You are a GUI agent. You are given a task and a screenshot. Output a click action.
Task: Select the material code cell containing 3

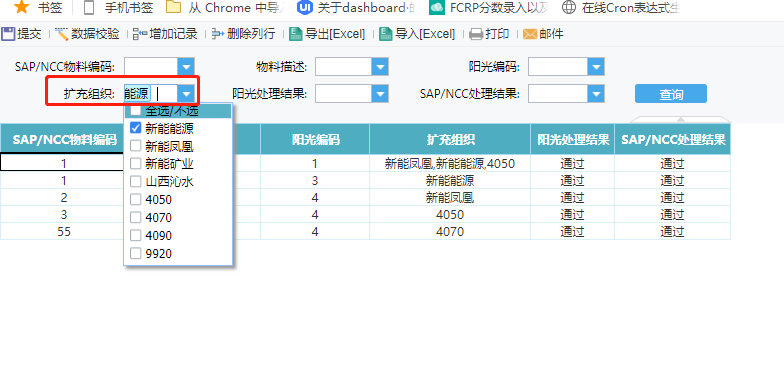coord(64,214)
